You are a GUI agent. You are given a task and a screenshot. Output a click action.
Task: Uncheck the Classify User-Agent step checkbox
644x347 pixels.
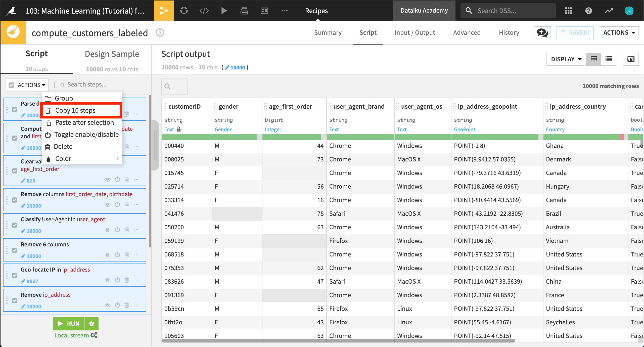click(15, 225)
